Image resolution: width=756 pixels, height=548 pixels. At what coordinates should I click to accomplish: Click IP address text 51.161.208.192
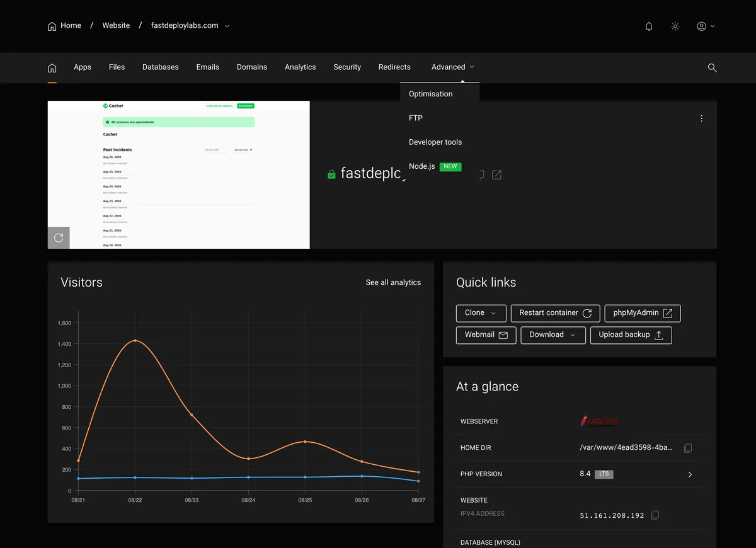(x=612, y=516)
